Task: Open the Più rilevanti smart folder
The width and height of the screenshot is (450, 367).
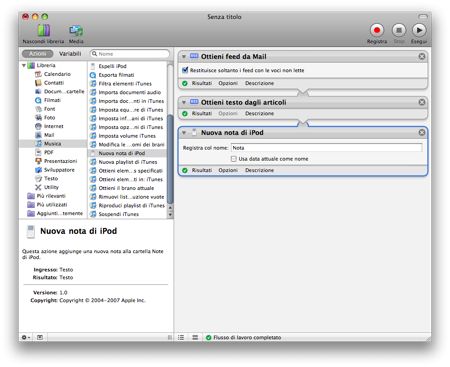Action: tap(47, 196)
